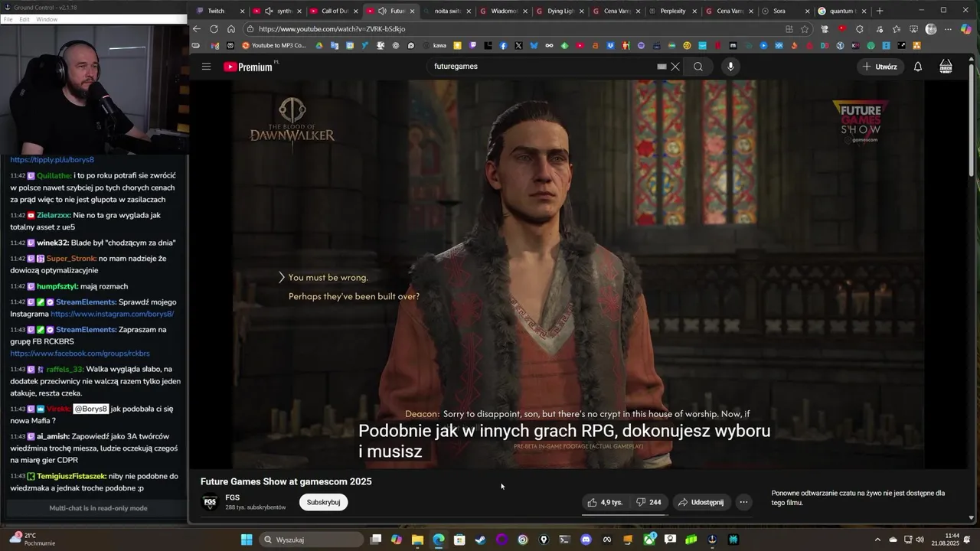
Task: Click the YouTube Premium logo
Action: coord(248,67)
